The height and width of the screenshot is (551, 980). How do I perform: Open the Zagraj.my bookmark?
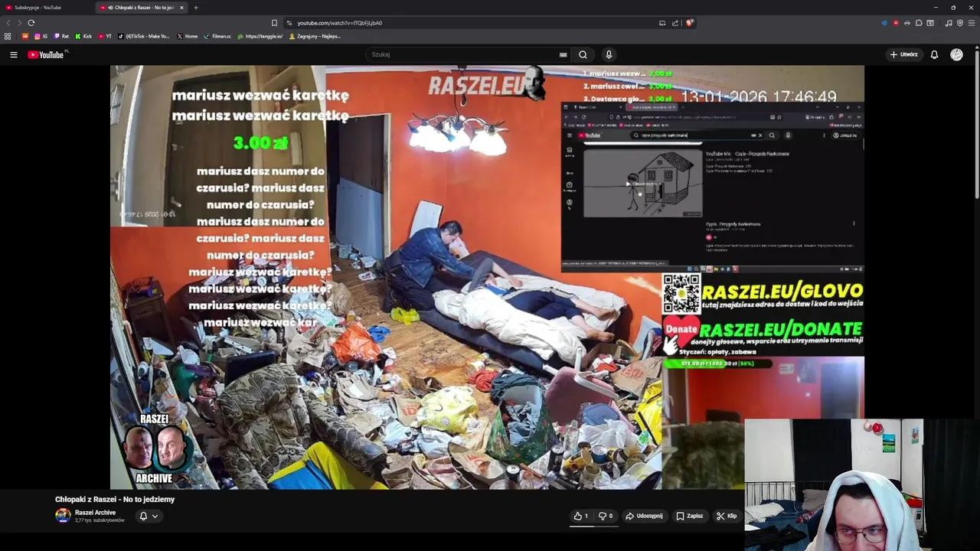315,36
